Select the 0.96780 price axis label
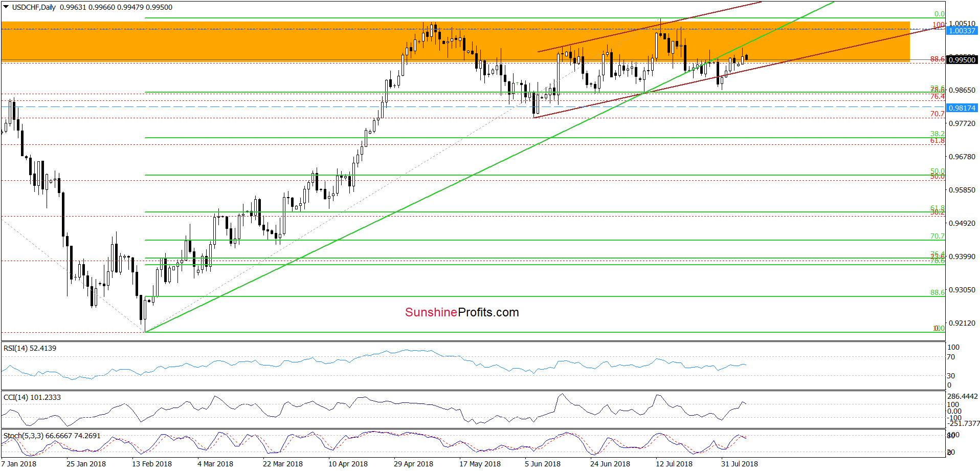Viewport: 980px width, 471px height. [962, 157]
